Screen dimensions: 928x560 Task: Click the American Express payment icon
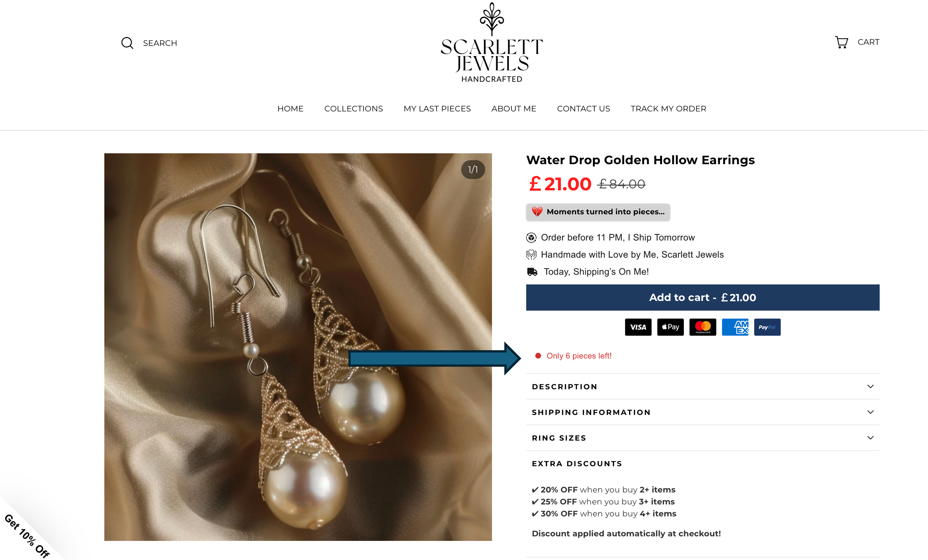click(735, 327)
